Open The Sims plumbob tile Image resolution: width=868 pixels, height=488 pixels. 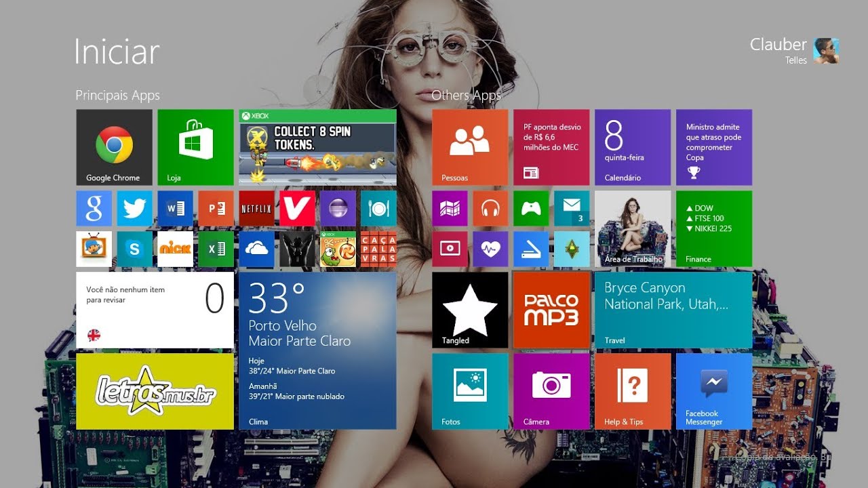(x=572, y=249)
